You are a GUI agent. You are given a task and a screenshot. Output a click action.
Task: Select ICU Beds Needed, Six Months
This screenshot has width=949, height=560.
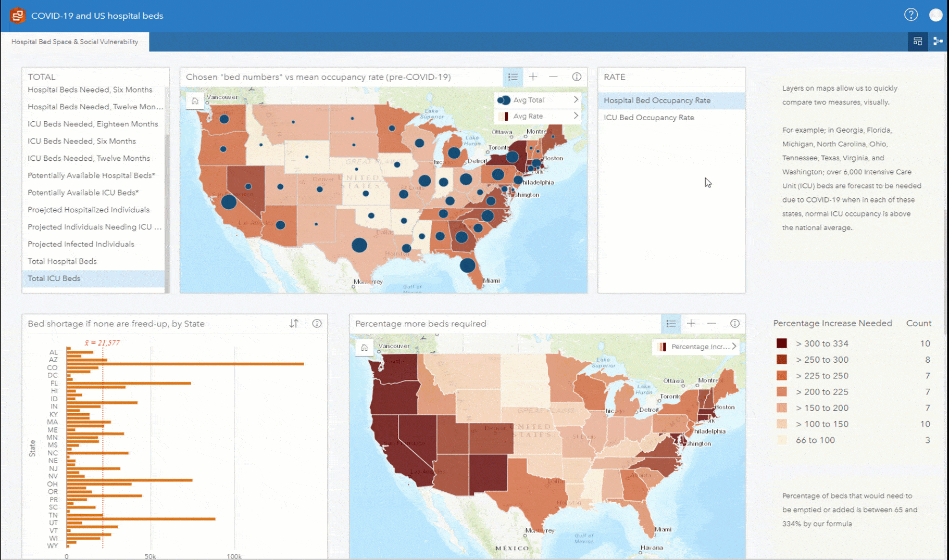(93, 141)
